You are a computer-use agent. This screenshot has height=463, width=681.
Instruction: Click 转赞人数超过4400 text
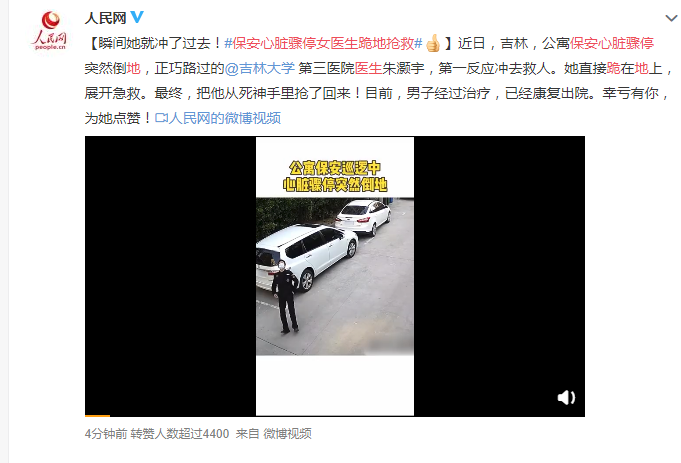(x=180, y=433)
